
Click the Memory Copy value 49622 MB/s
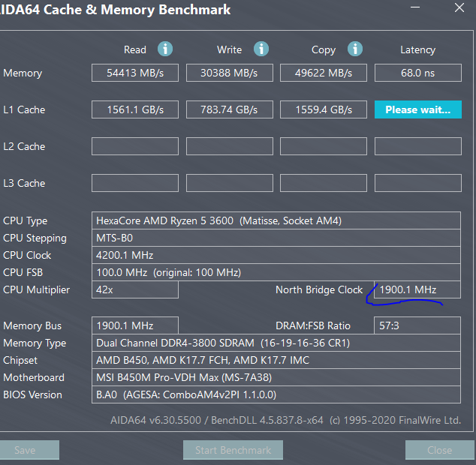point(324,73)
